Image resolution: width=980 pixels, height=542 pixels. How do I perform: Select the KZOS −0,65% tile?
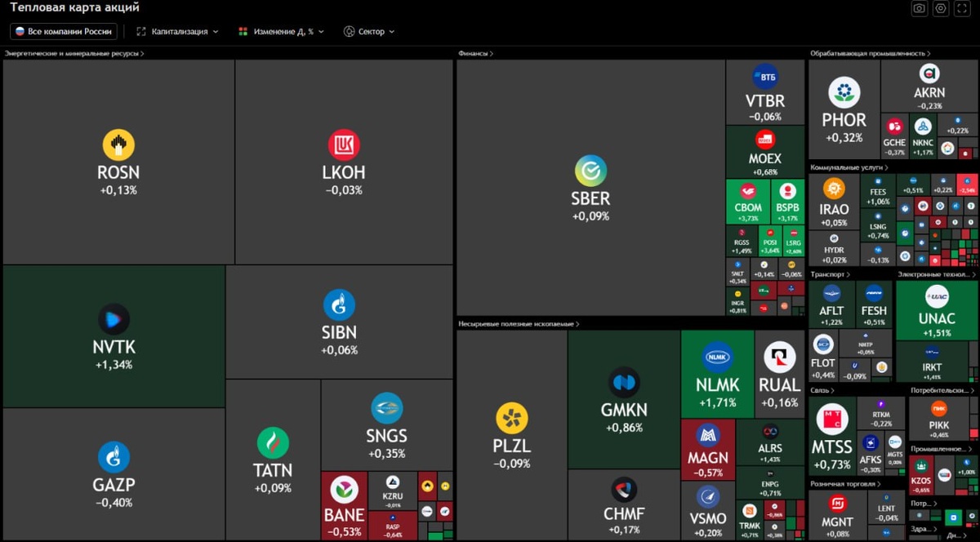pyautogui.click(x=921, y=476)
